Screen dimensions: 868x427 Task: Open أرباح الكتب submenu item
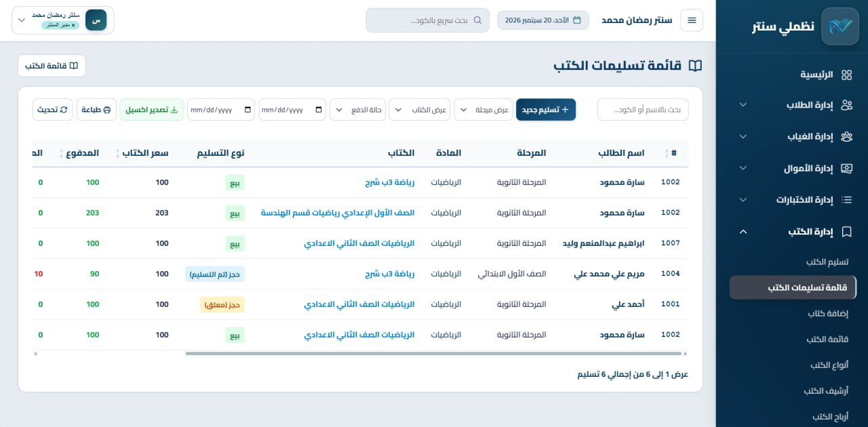[830, 416]
